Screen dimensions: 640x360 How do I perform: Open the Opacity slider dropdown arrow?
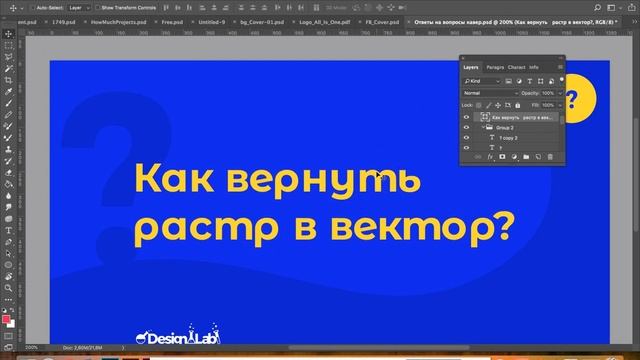coord(560,93)
